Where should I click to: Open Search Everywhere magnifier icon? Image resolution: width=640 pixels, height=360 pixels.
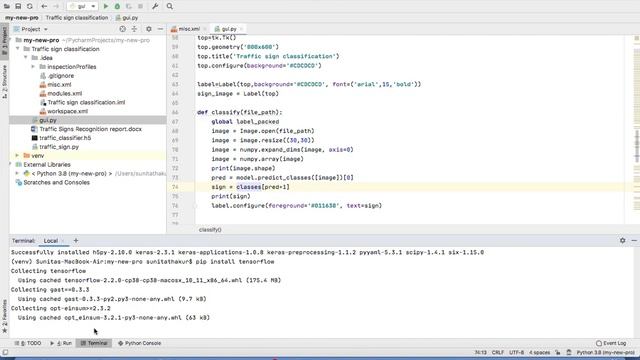[170, 6]
